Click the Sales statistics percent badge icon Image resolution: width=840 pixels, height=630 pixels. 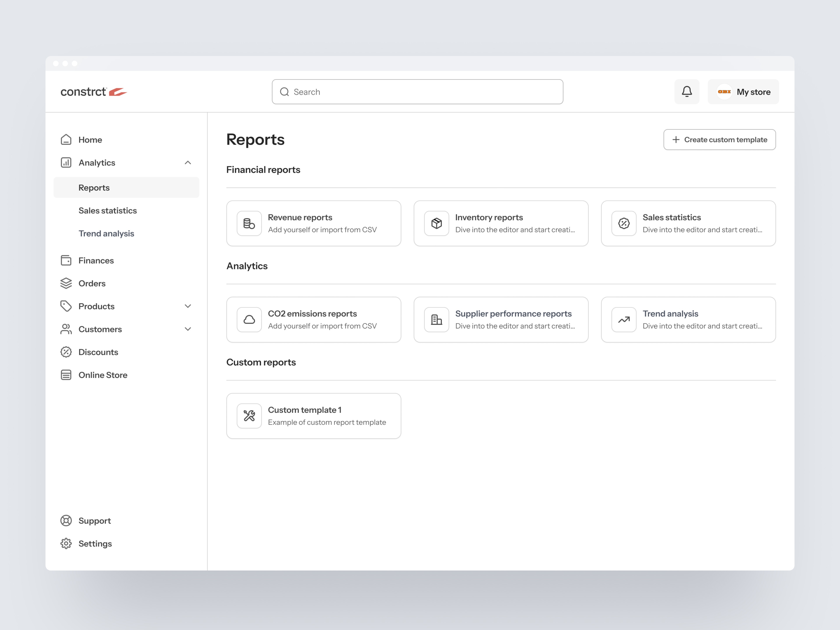point(623,223)
